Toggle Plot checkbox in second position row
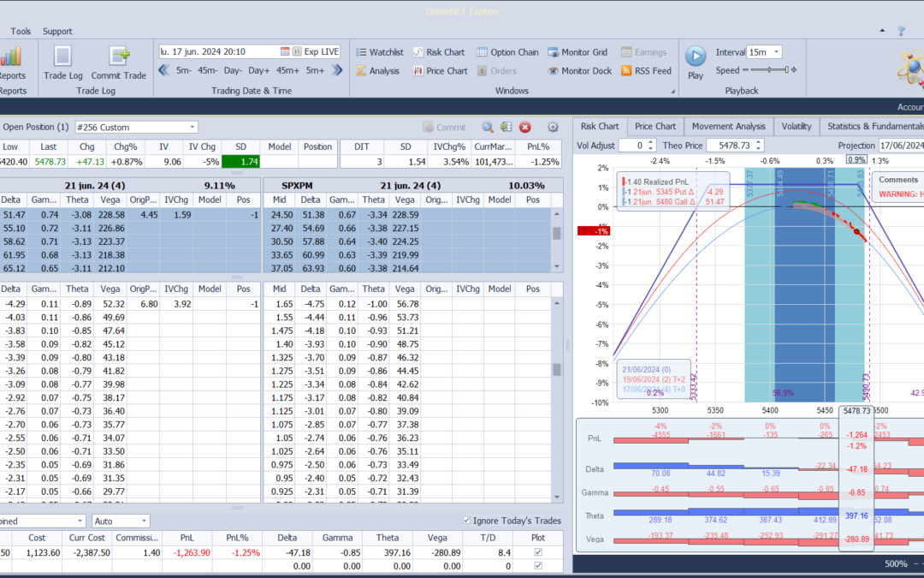This screenshot has height=578, width=924. point(537,566)
